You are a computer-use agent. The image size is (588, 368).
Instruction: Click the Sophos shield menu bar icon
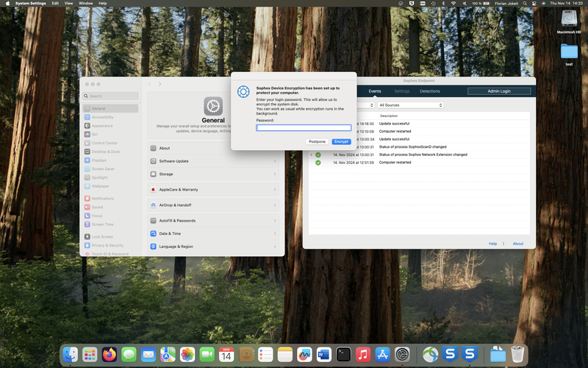[x=412, y=4]
